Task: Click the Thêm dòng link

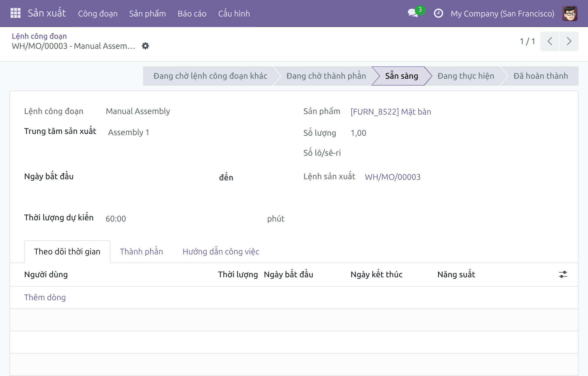Action: pos(45,297)
